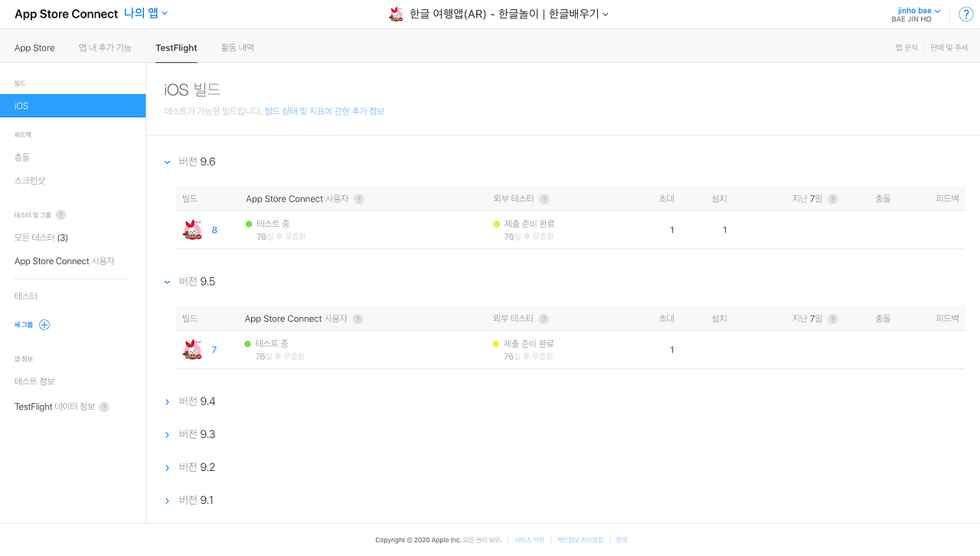The height and width of the screenshot is (556, 980).
Task: Open the 판매 및 추세 link
Action: click(x=949, y=47)
